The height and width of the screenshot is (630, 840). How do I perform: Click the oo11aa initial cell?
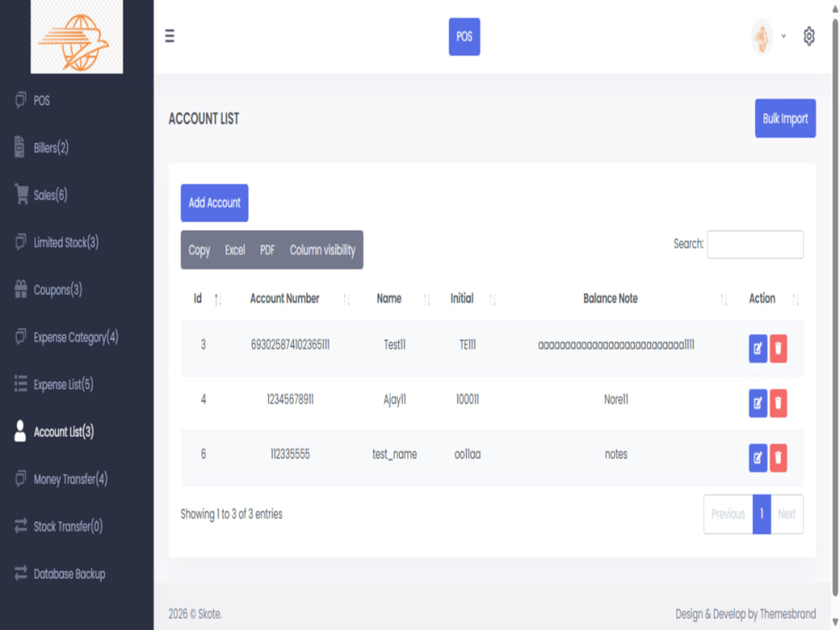(467, 454)
